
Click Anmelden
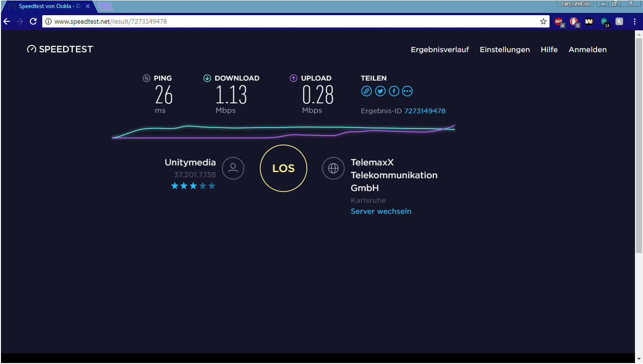pos(588,49)
